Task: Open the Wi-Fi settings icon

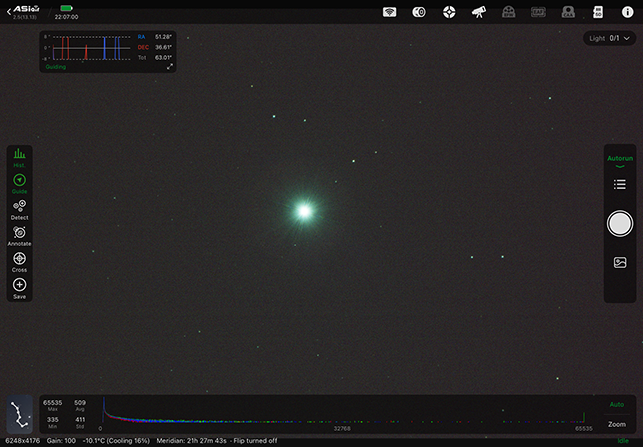Action: click(x=390, y=12)
